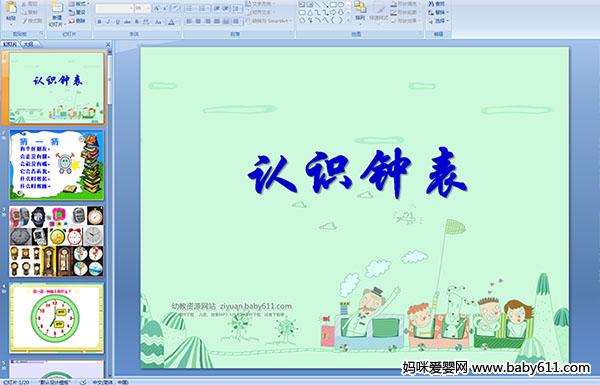Justify the paragraph text
Screen dimensions: 600x385
(x=217, y=21)
